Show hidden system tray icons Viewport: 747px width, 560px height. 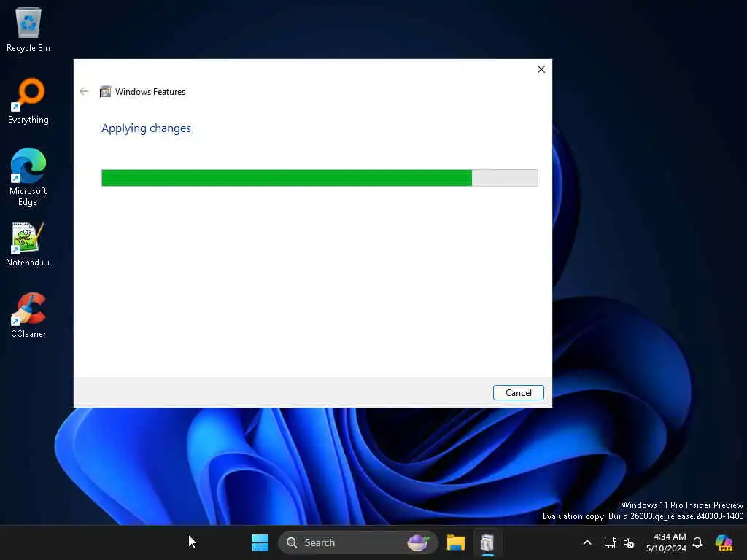click(587, 542)
